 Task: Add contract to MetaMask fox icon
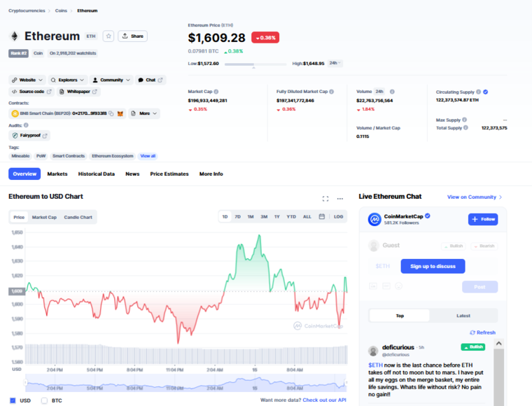click(120, 113)
